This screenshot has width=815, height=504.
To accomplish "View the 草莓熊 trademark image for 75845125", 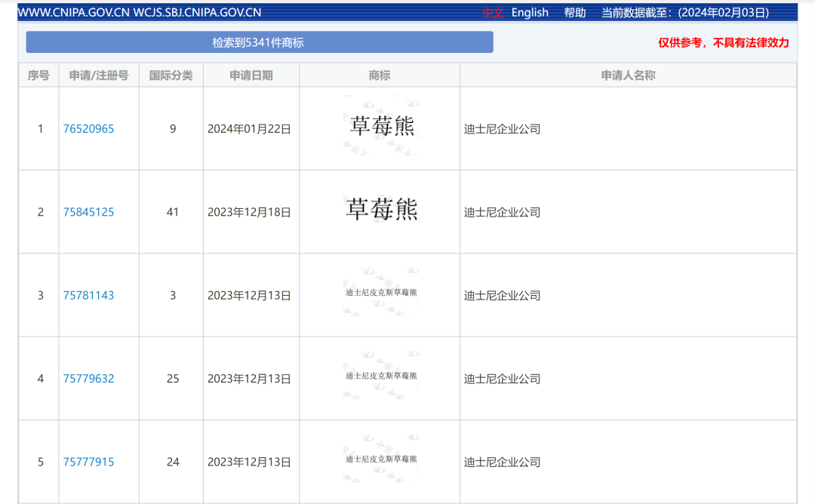I will point(381,210).
